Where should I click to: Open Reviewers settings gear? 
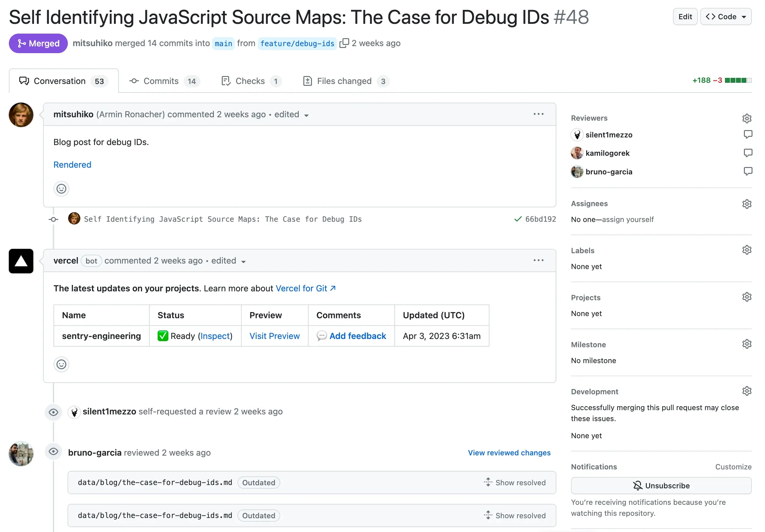point(746,118)
